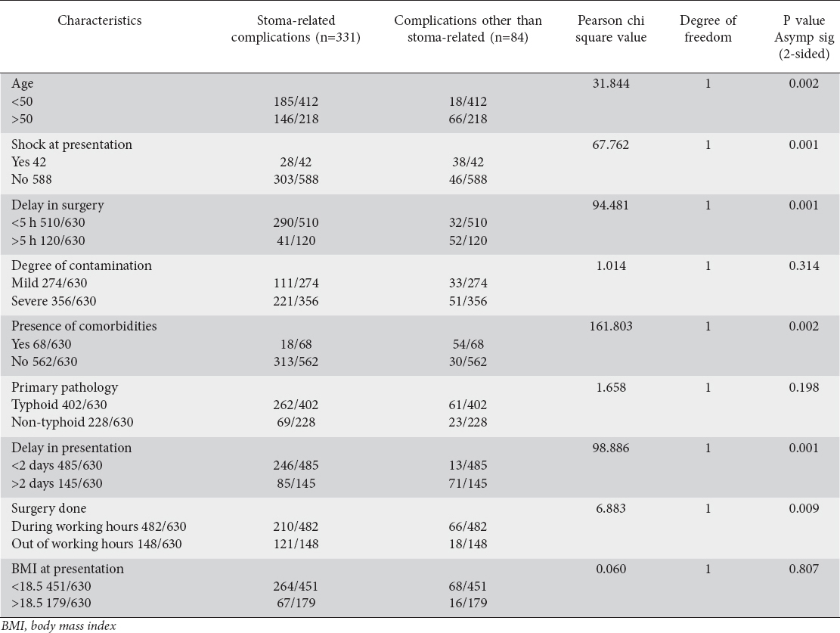The width and height of the screenshot is (840, 633).
Task: Select the Shock at presentation row label
Action: click(x=72, y=144)
